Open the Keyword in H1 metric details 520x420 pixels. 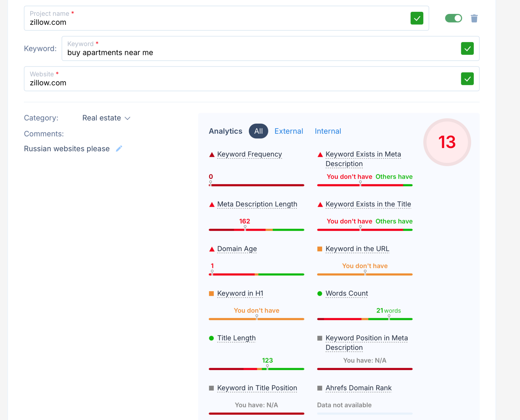click(x=240, y=293)
